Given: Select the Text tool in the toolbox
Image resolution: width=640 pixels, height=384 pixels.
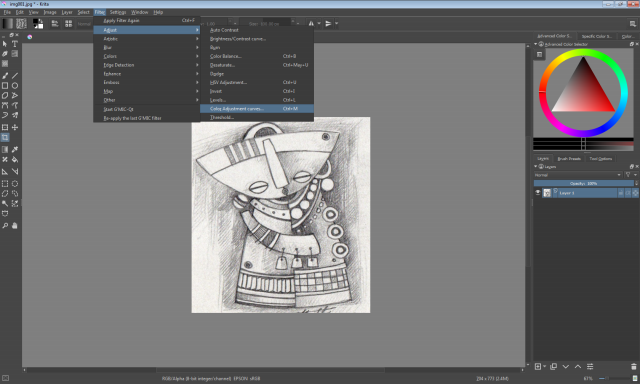Looking at the screenshot, I should click(x=15, y=44).
